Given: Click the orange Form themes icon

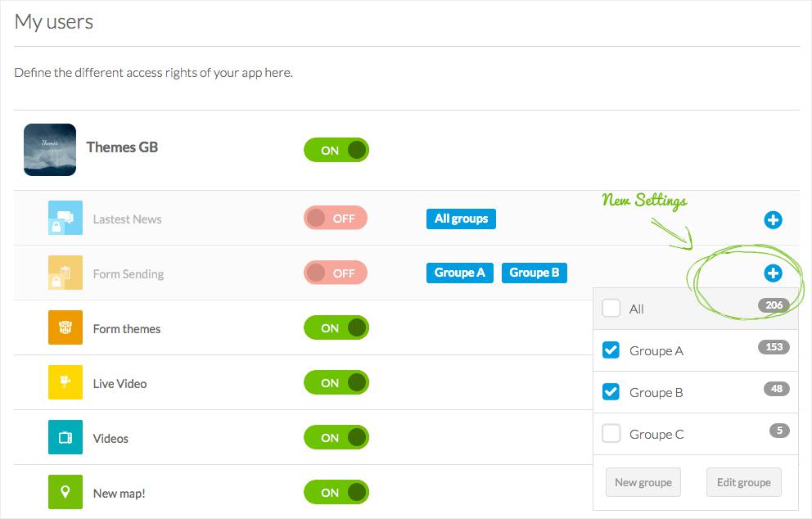Looking at the screenshot, I should pos(65,328).
